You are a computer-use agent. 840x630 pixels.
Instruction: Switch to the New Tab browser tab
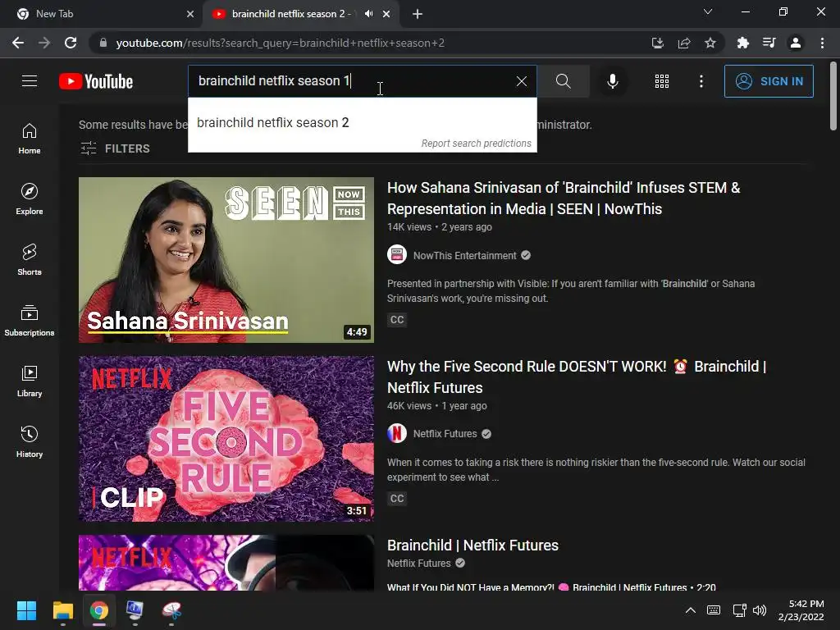[x=101, y=14]
